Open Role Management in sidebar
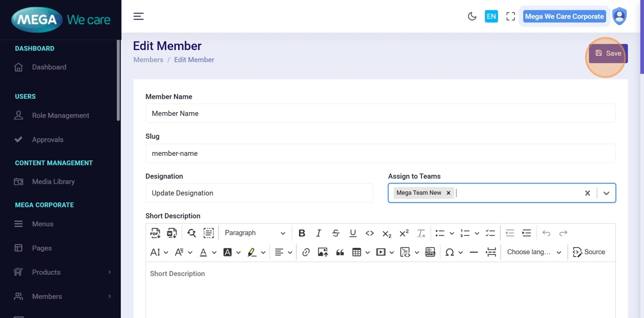Screen dimensions: 644x318 click(x=60, y=116)
